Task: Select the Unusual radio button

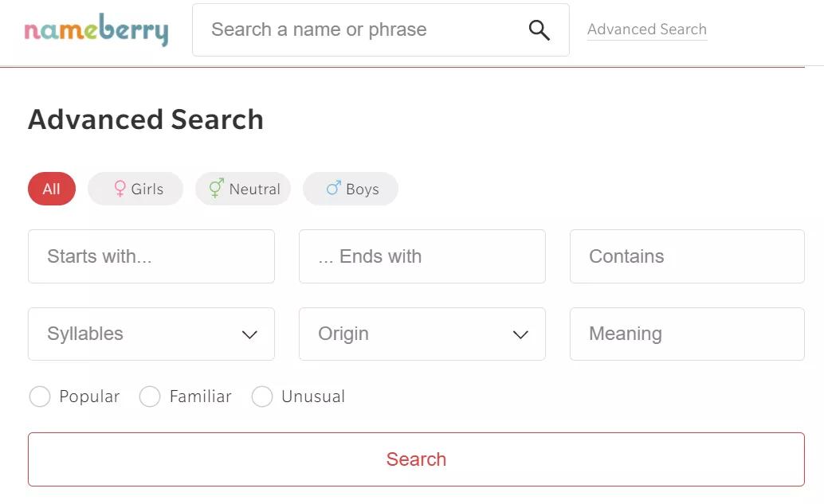Action: pyautogui.click(x=262, y=397)
